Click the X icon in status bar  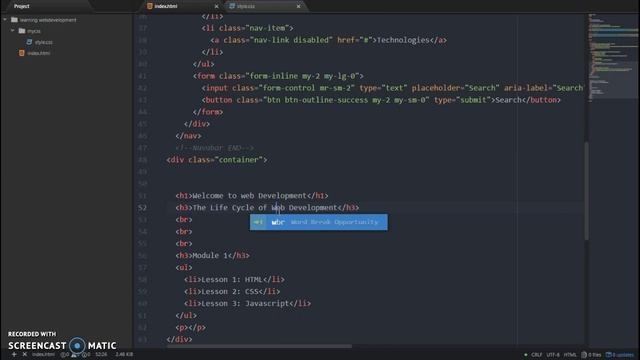(24, 354)
